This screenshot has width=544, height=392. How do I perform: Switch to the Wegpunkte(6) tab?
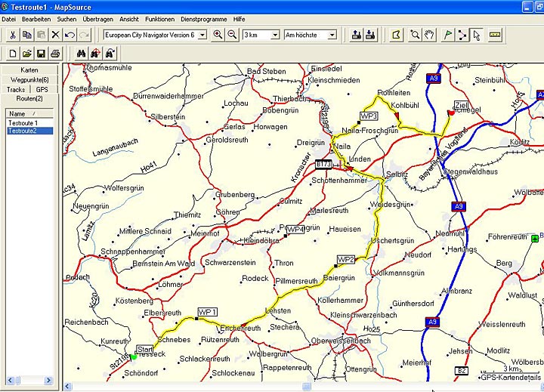(29, 79)
